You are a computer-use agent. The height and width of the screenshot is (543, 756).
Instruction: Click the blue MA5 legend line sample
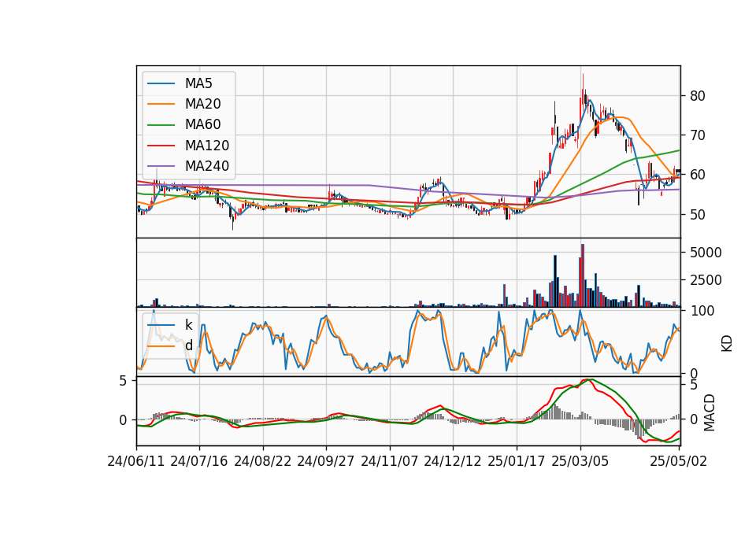(161, 84)
